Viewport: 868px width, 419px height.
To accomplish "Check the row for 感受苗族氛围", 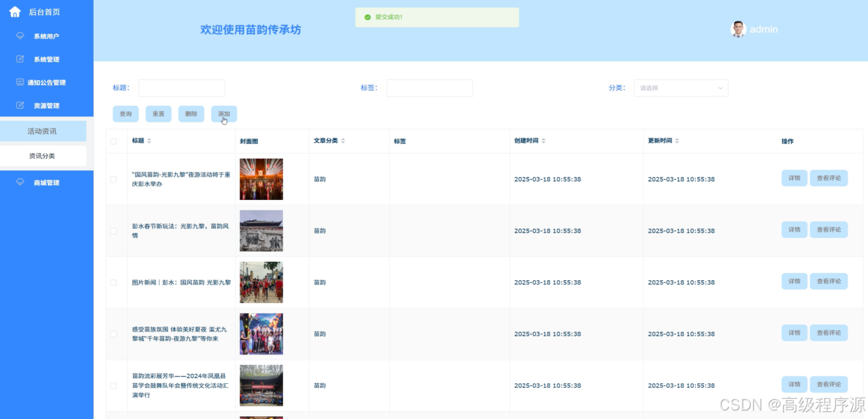I will [x=114, y=334].
